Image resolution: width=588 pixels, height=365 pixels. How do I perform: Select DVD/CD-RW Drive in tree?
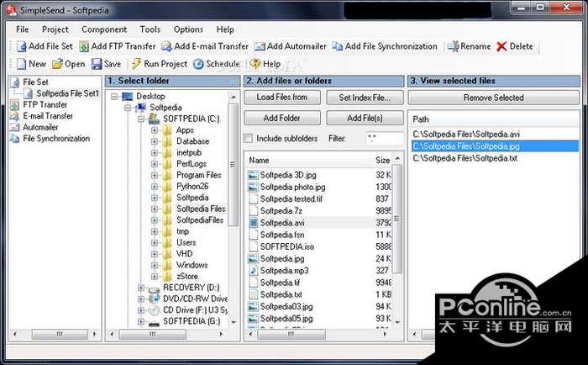tap(195, 299)
